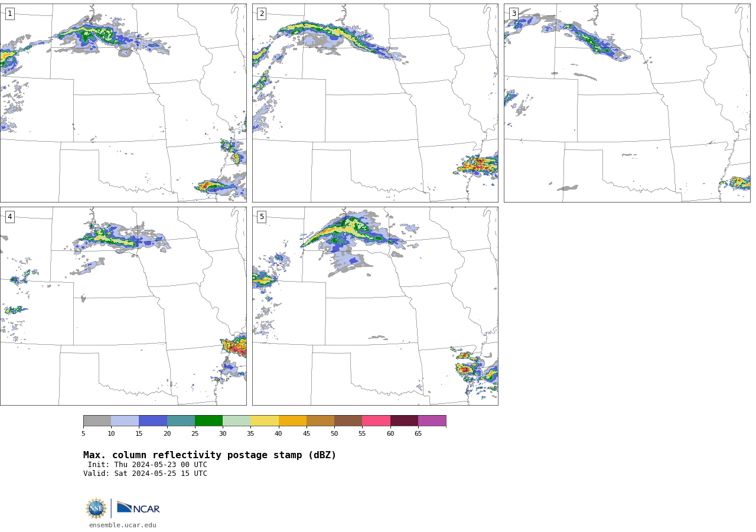Open postage stamp map number 5
Viewport: 756px width, 532px height.
pyautogui.click(x=375, y=306)
